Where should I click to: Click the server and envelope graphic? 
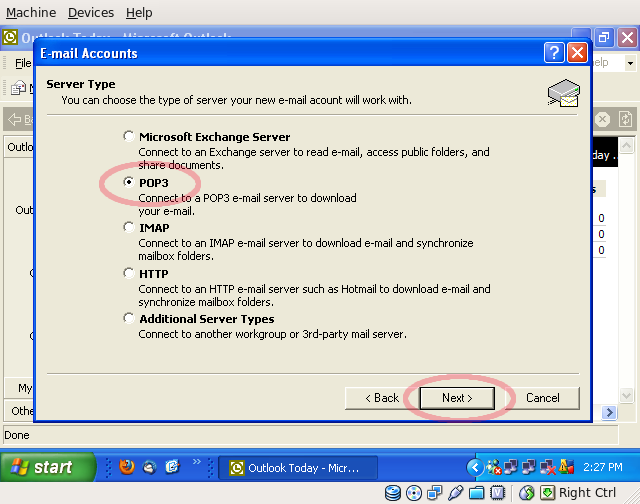click(564, 93)
